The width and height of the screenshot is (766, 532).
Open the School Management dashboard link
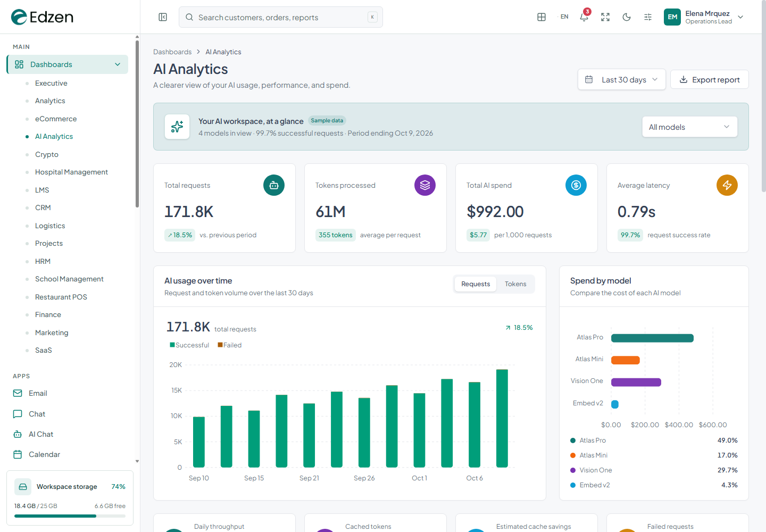69,279
